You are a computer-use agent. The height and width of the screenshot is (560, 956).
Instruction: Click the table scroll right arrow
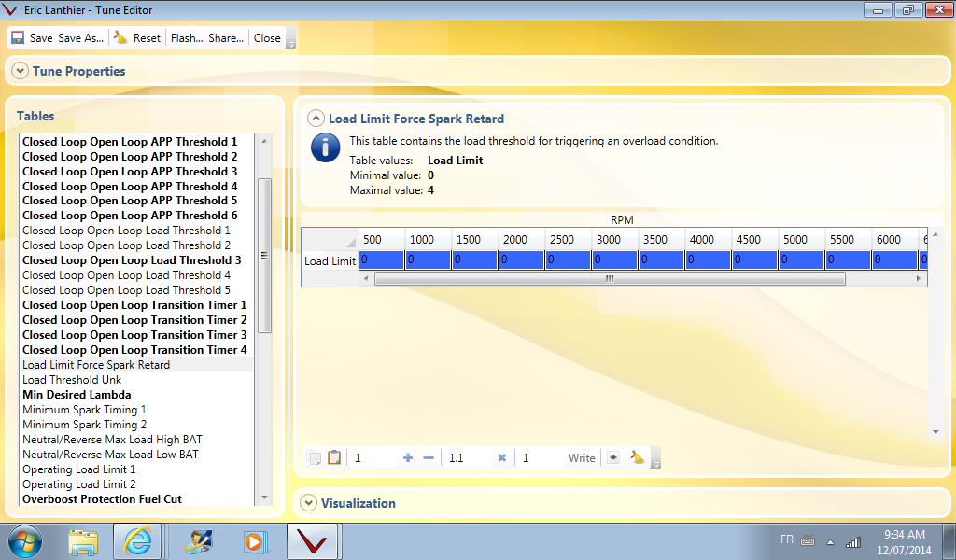(x=919, y=278)
